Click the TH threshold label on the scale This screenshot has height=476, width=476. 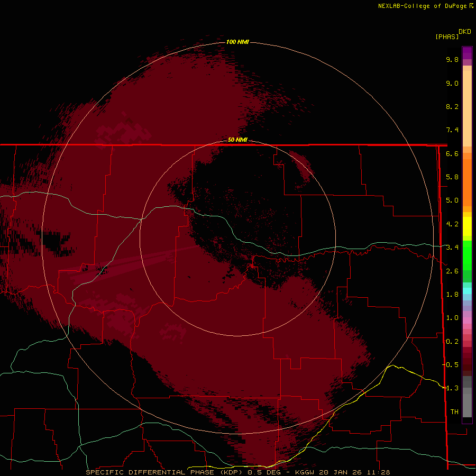point(454,412)
